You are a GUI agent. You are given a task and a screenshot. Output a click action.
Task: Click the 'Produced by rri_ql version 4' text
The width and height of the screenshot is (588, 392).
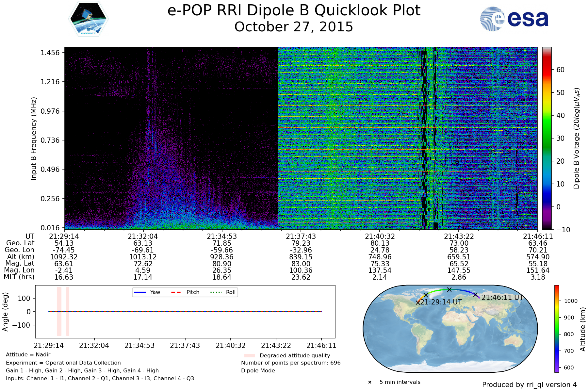[529, 385]
